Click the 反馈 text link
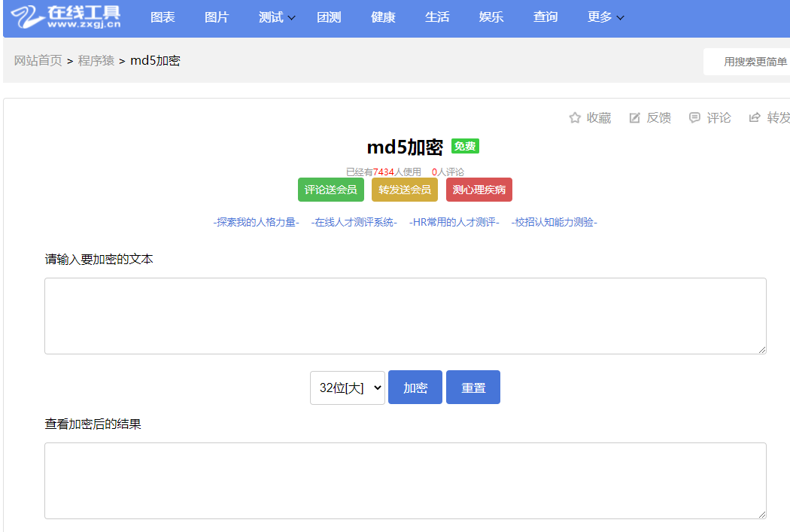The image size is (790, 532). pyautogui.click(x=659, y=118)
